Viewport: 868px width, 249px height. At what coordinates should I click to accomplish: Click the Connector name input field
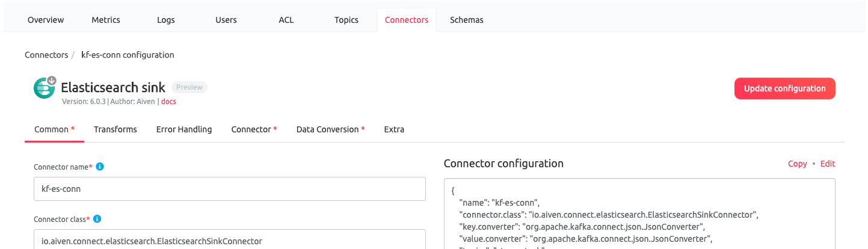[x=230, y=189]
